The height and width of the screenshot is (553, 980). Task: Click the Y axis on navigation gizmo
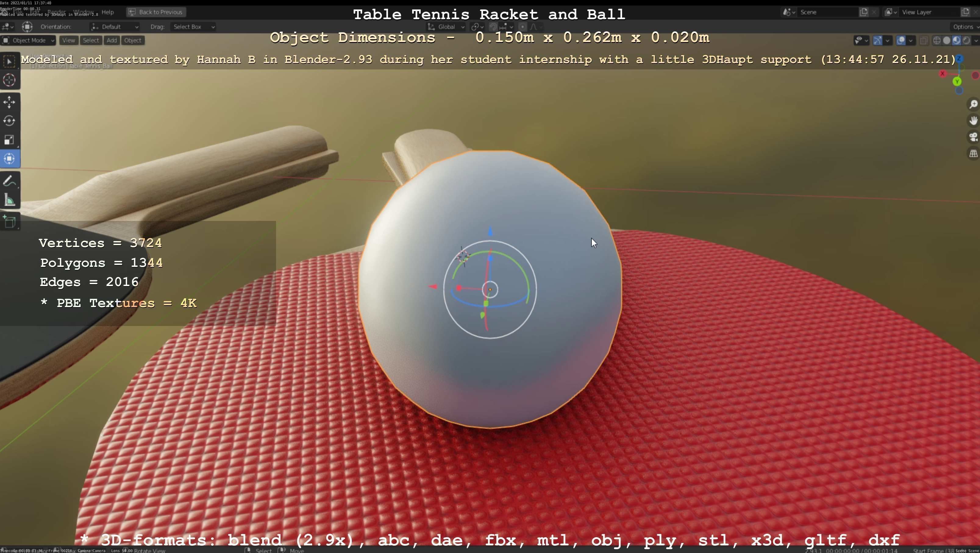coord(957,82)
